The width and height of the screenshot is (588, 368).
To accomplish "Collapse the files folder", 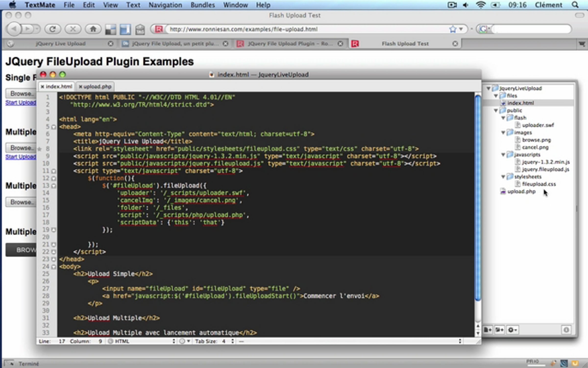I will click(496, 96).
